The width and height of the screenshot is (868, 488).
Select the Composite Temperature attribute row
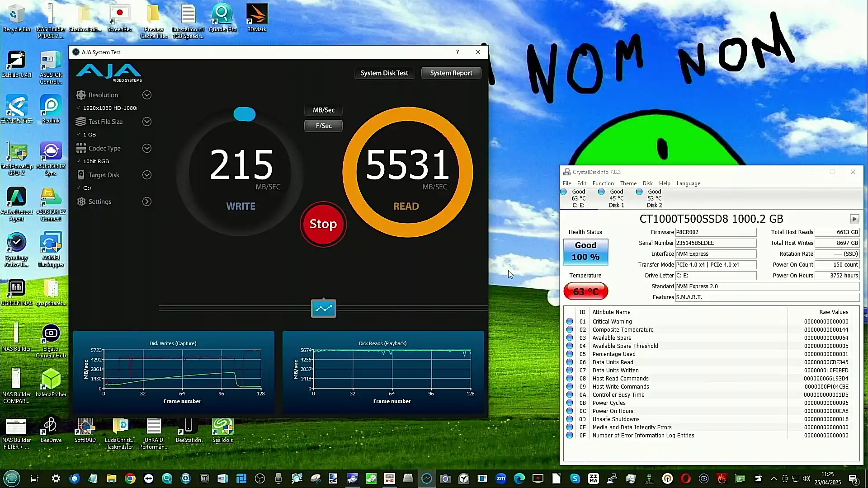pyautogui.click(x=708, y=330)
